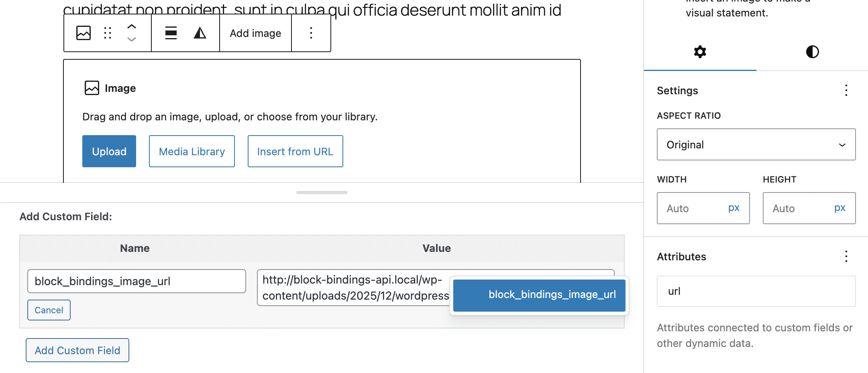868x373 pixels.
Task: Click Insert from URL
Action: (295, 151)
